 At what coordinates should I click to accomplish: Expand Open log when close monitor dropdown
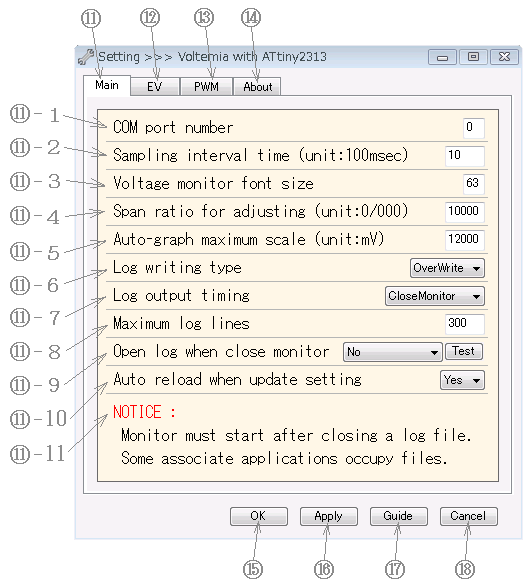click(393, 352)
